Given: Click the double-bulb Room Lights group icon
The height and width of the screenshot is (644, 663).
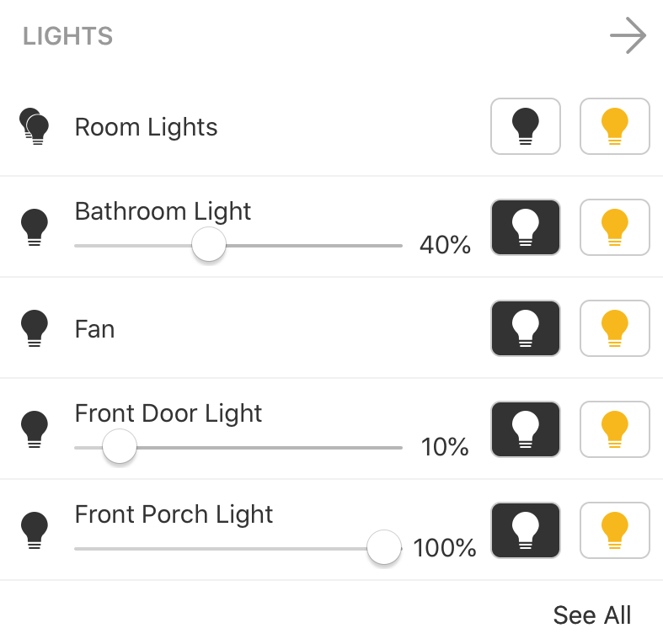Looking at the screenshot, I should click(x=35, y=126).
